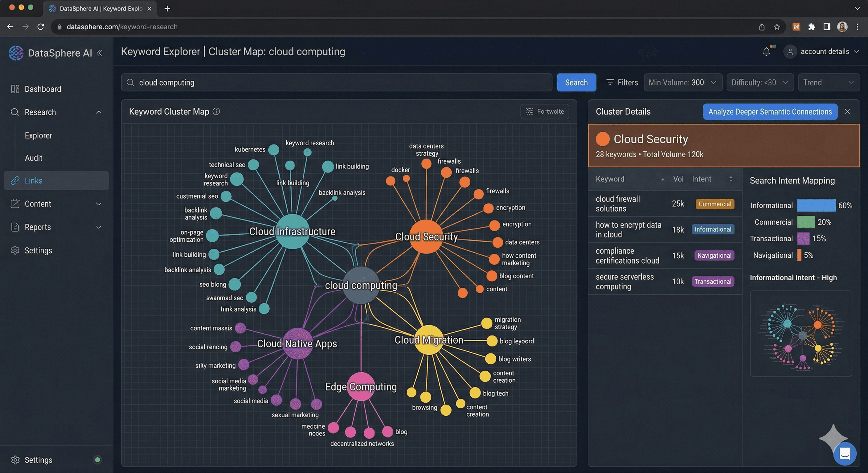Toggle the Fortwoite view button
Screen dimensions: 868x473
coord(545,111)
